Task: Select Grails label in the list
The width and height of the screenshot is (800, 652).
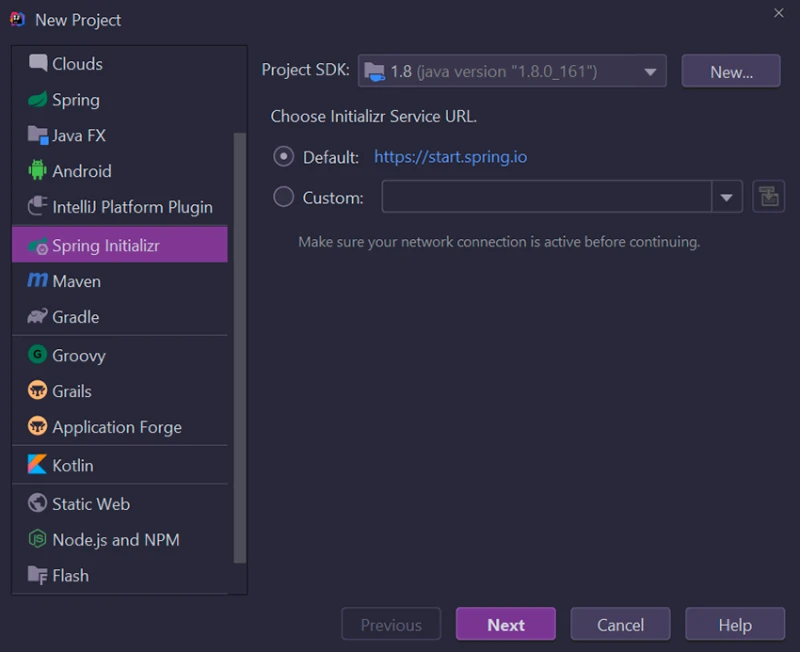Action: (72, 391)
